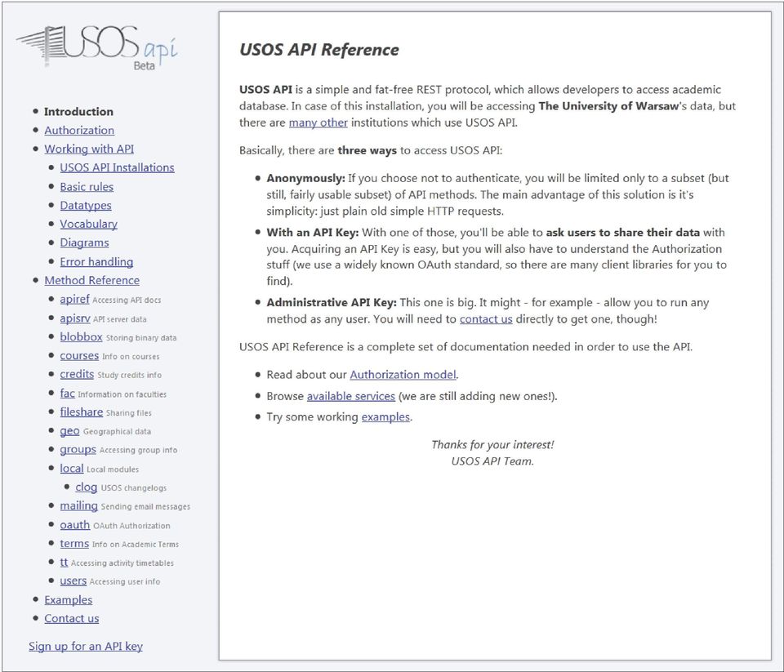Open Examples in the sidebar

[x=68, y=599]
